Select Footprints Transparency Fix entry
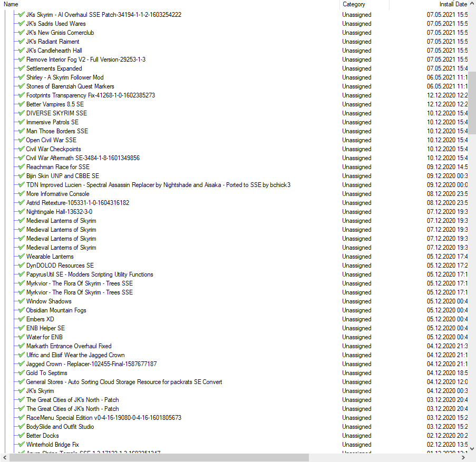This screenshot has height=462, width=476. coord(91,95)
